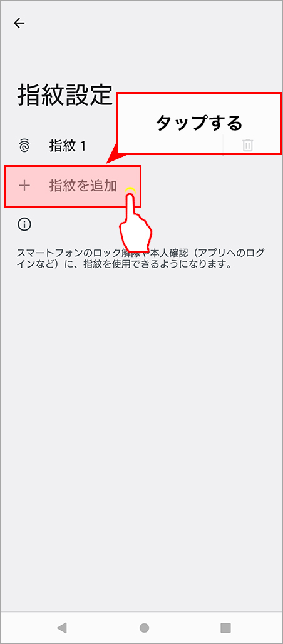Viewport: 283px width, 644px height.
Task: Tap the back arrow at top
Action: pos(19,23)
